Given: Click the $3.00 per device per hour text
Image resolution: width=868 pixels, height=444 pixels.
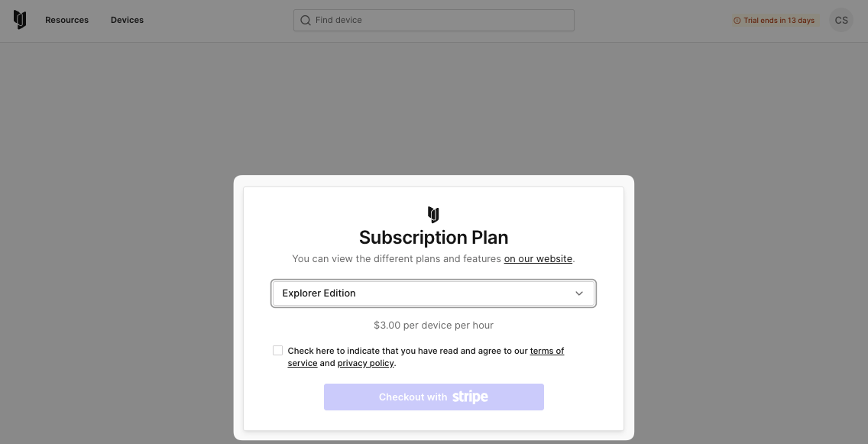Looking at the screenshot, I should click(x=433, y=325).
